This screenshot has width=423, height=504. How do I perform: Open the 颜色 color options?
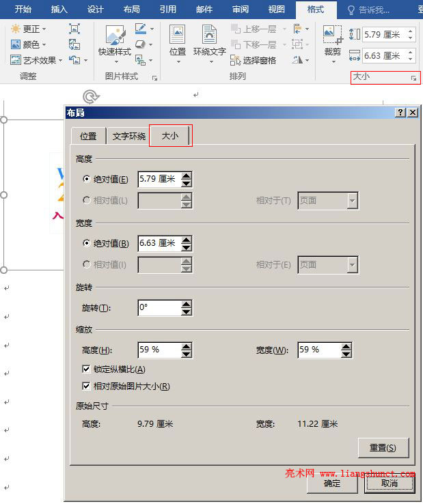(x=28, y=44)
